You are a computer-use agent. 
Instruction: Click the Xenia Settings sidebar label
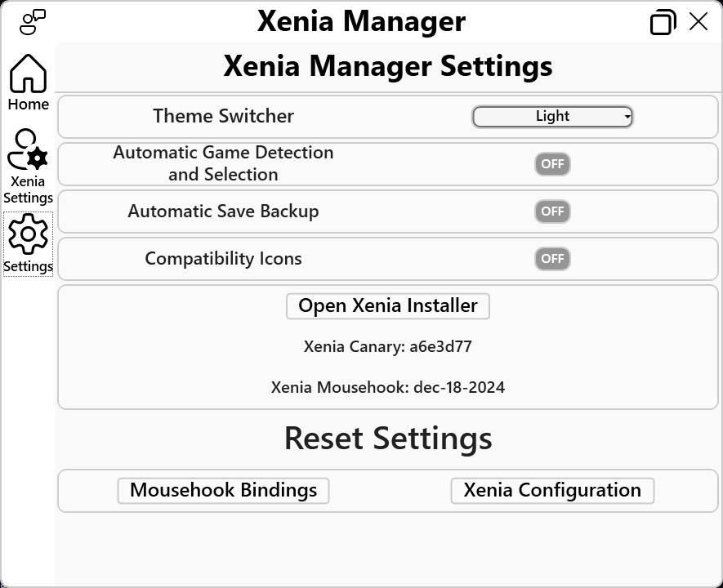(28, 189)
